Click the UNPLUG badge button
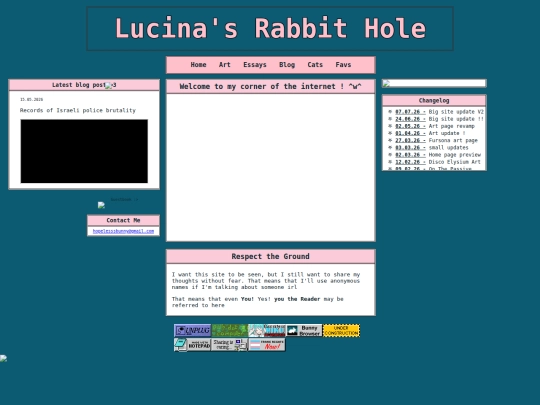The height and width of the screenshot is (405, 540). click(x=192, y=331)
